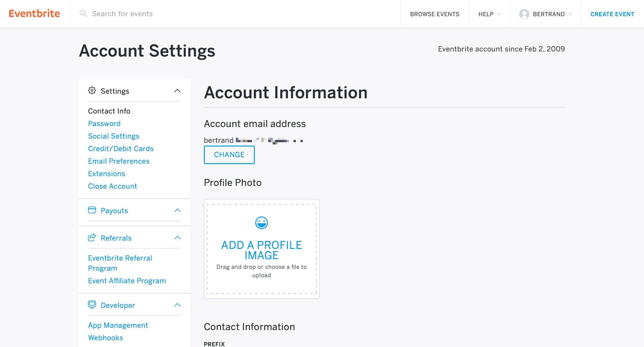Screen dimensions: 644x347
Task: Click the Settings gear icon
Action: pos(92,90)
